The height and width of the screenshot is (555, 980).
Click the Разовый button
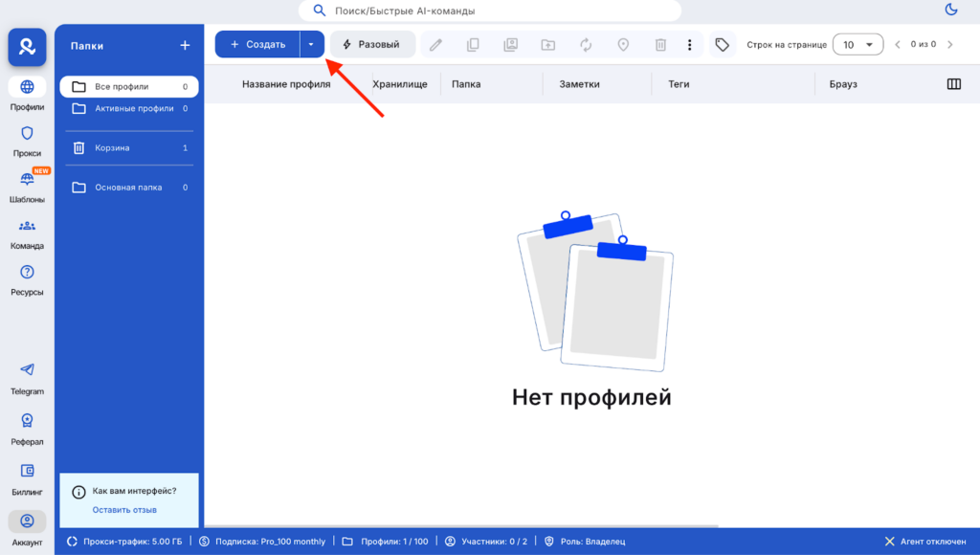pos(372,44)
